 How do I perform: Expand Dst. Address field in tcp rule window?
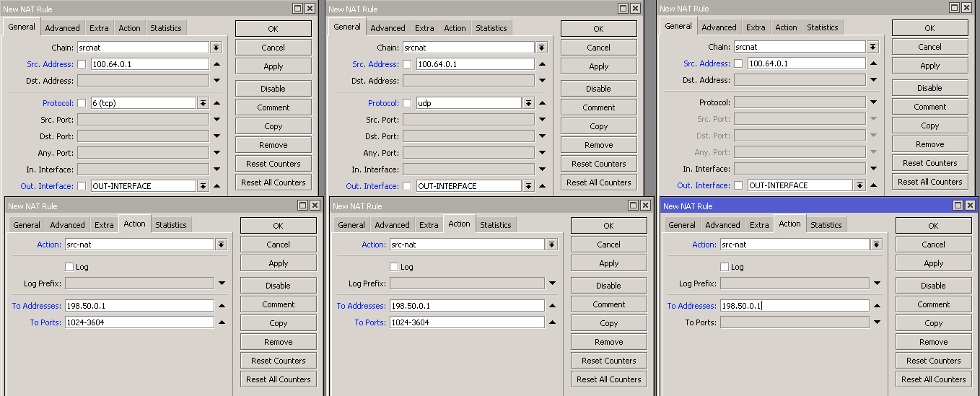216,81
